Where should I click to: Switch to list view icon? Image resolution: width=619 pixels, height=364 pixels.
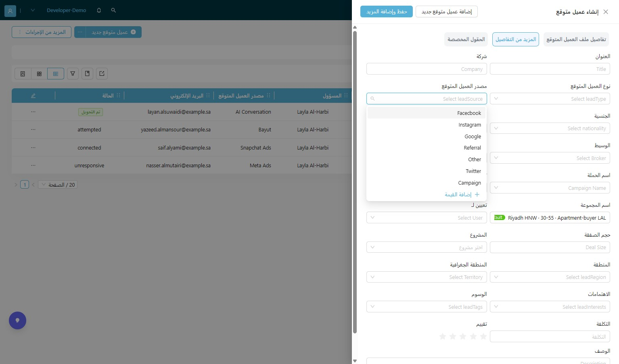(23, 74)
